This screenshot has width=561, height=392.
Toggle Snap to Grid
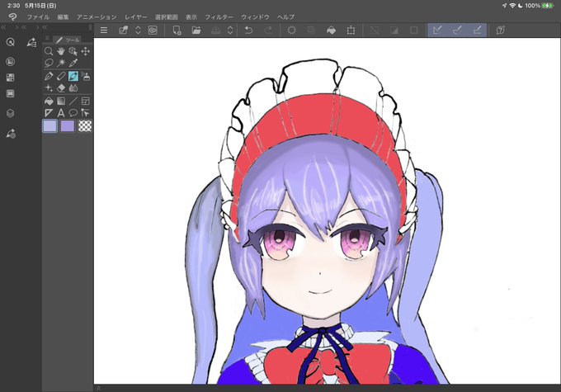pos(477,30)
